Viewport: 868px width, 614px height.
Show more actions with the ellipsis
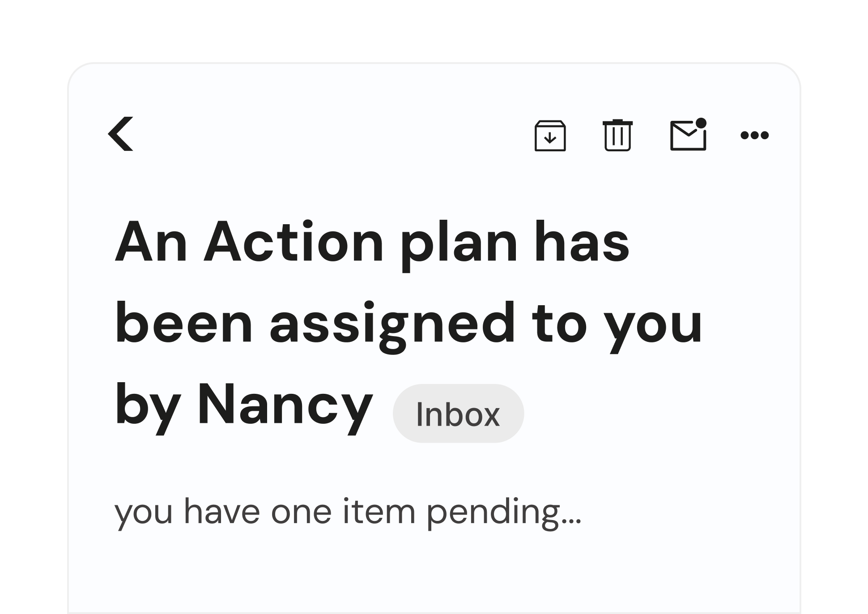tap(754, 135)
